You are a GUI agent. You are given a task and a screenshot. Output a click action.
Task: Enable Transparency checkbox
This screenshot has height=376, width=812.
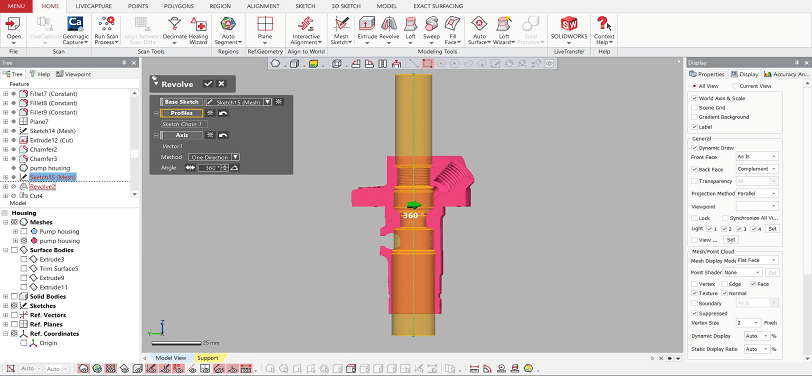694,181
